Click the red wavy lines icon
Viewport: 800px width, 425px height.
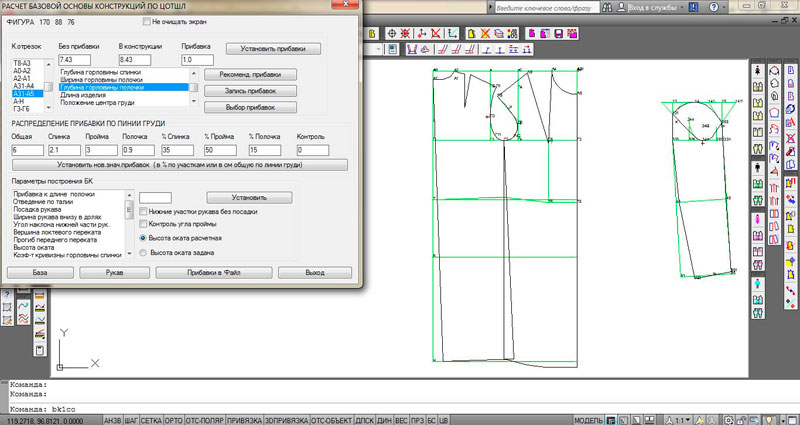(x=23, y=319)
